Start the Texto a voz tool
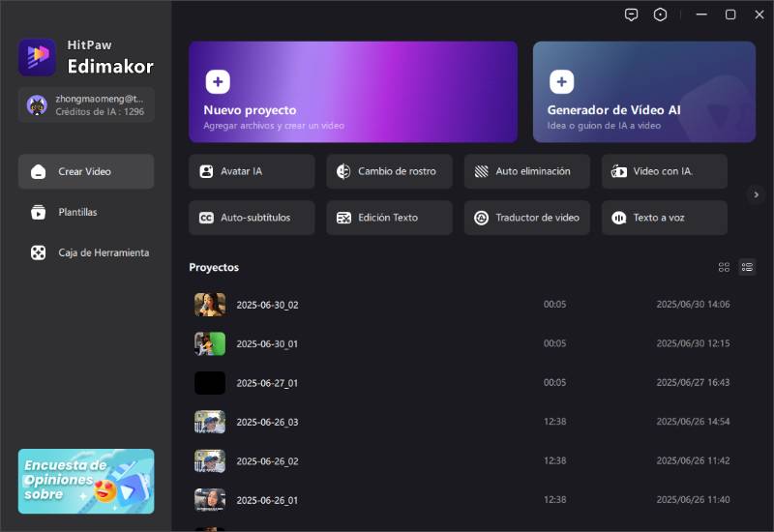774x532 pixels. [664, 218]
